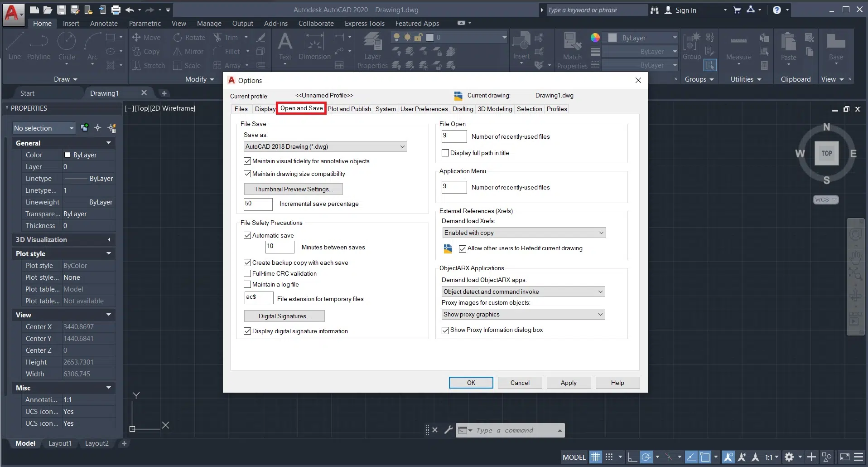Open Proxy images for custom objects dropdown

[x=523, y=314]
